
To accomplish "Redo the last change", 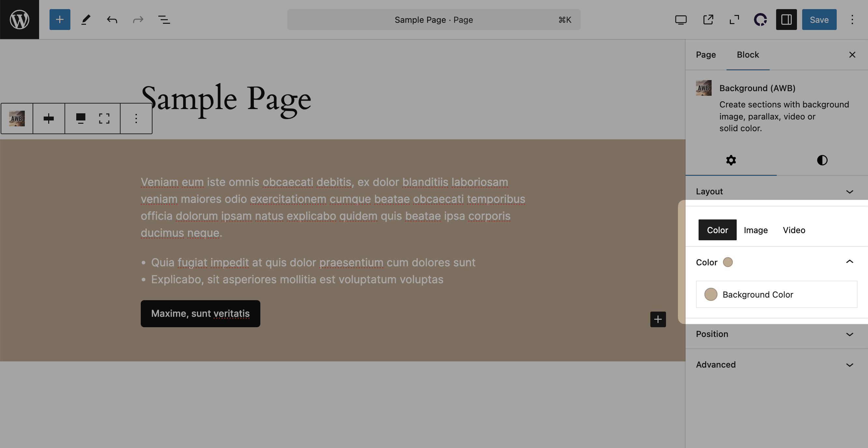I will pos(138,20).
